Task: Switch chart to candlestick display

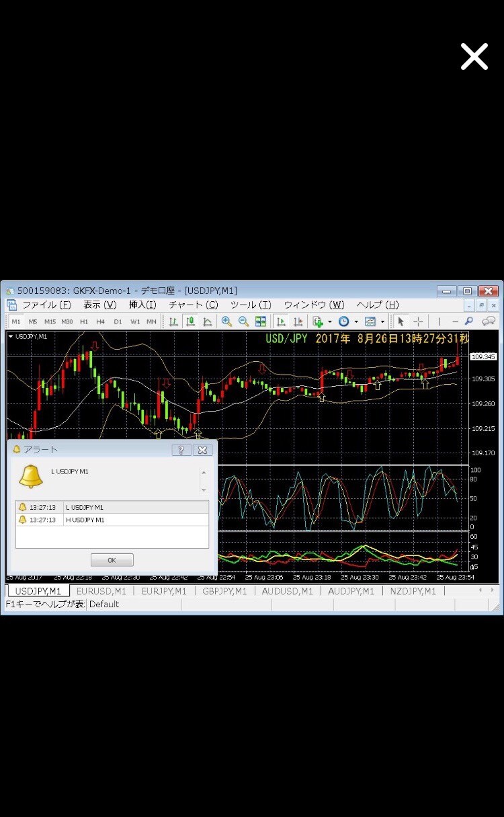Action: pyautogui.click(x=191, y=321)
